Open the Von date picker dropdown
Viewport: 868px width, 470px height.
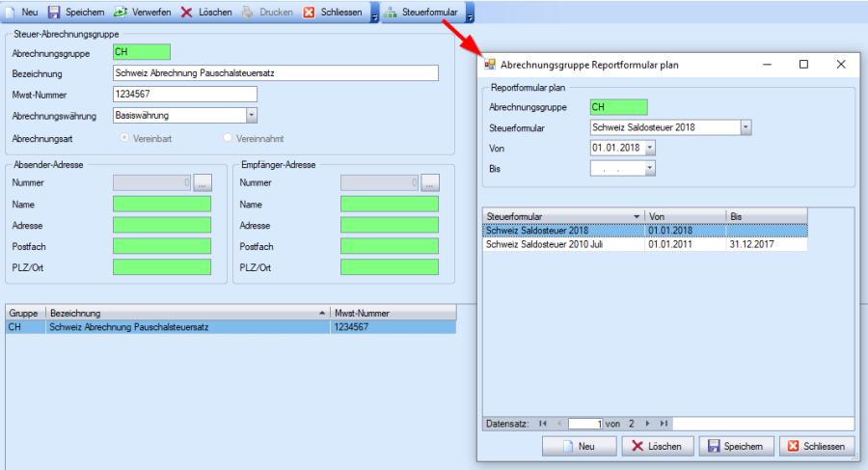pyautogui.click(x=650, y=148)
